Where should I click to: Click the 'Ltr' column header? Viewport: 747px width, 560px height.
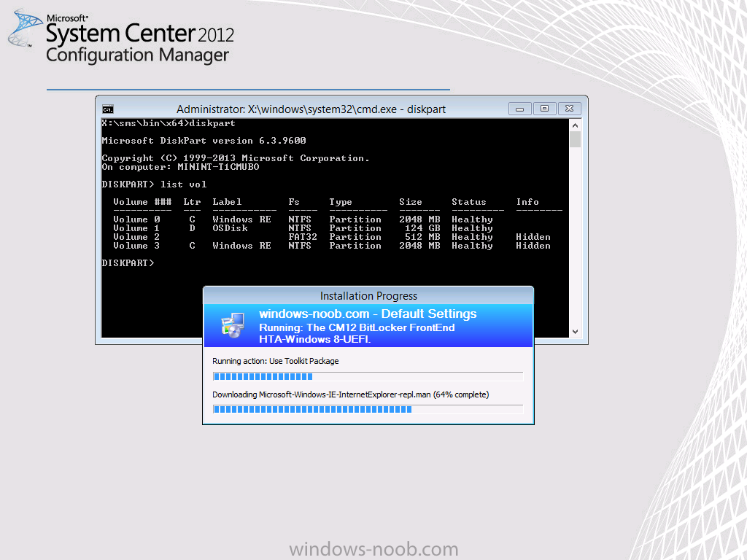(192, 202)
